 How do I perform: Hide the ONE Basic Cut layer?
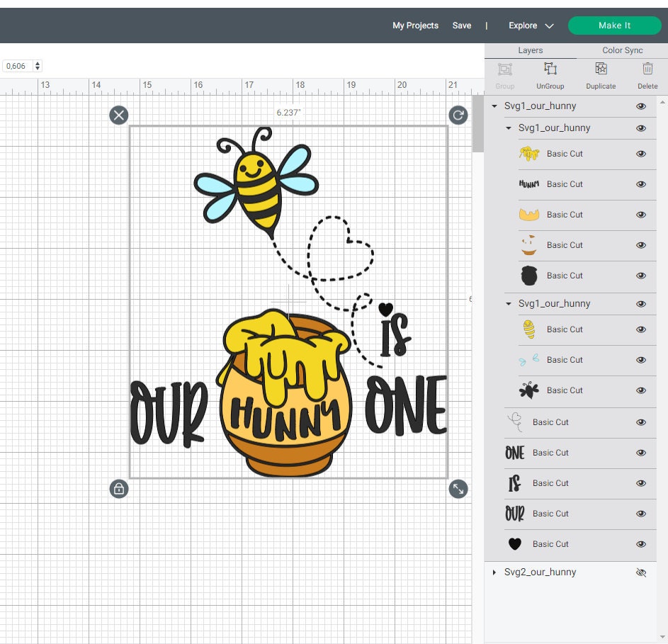641,452
